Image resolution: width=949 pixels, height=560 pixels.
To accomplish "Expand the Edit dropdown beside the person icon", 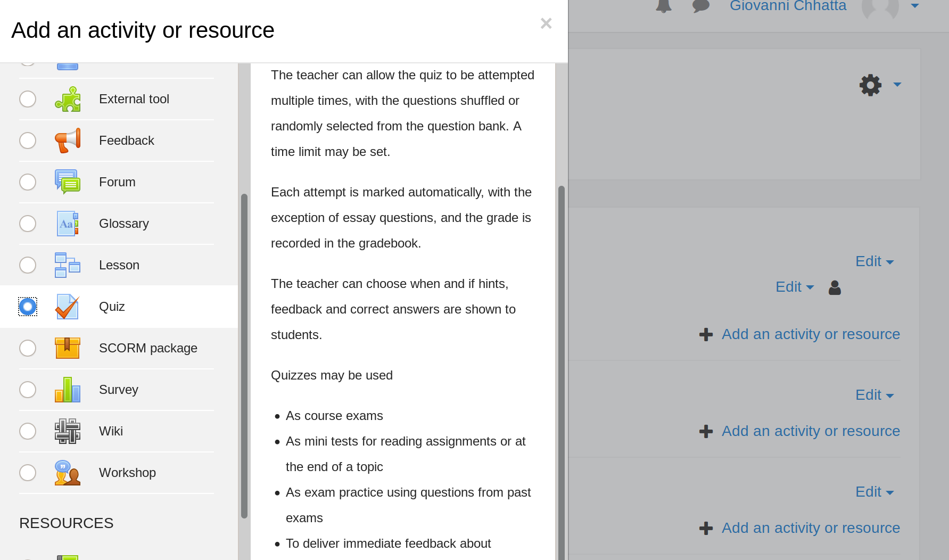I will point(795,287).
